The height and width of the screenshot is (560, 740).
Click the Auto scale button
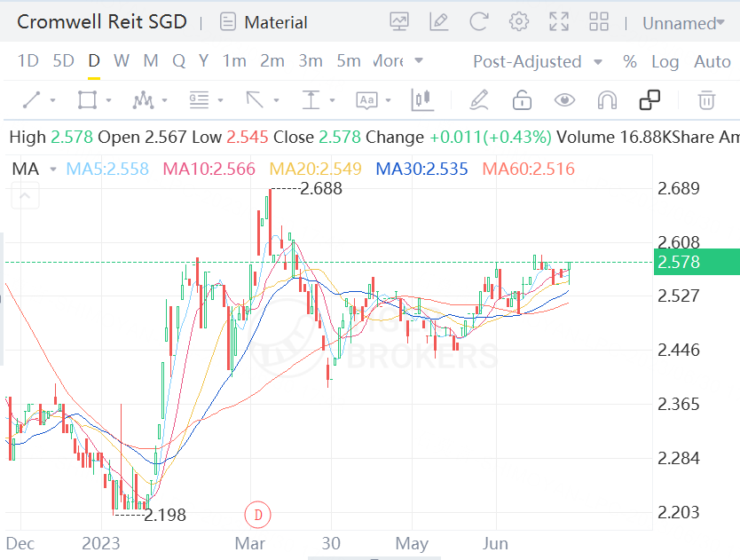click(712, 61)
